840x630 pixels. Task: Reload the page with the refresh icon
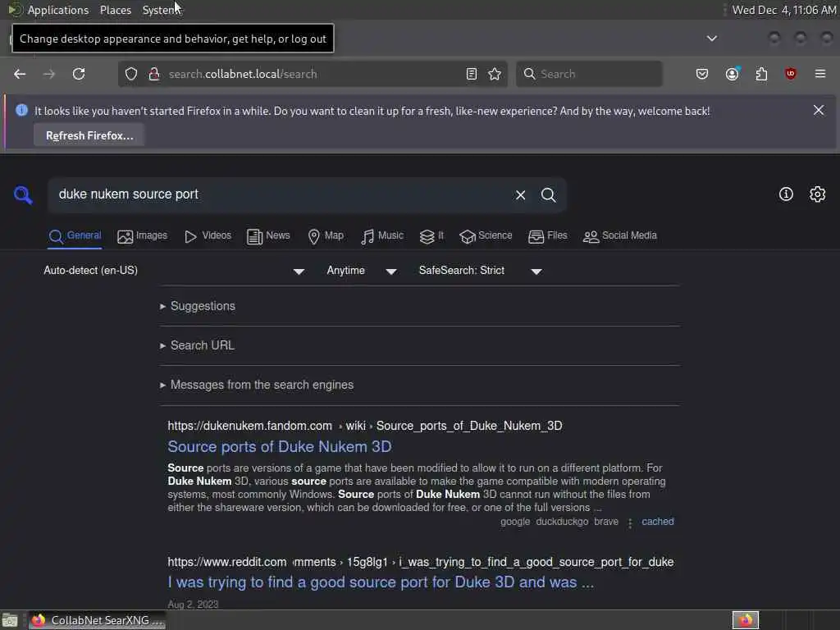[79, 74]
